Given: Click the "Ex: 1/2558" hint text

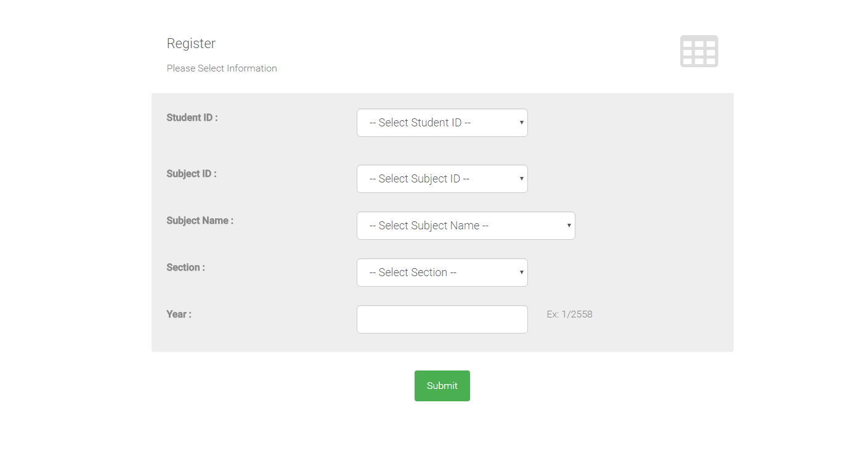Looking at the screenshot, I should (569, 314).
